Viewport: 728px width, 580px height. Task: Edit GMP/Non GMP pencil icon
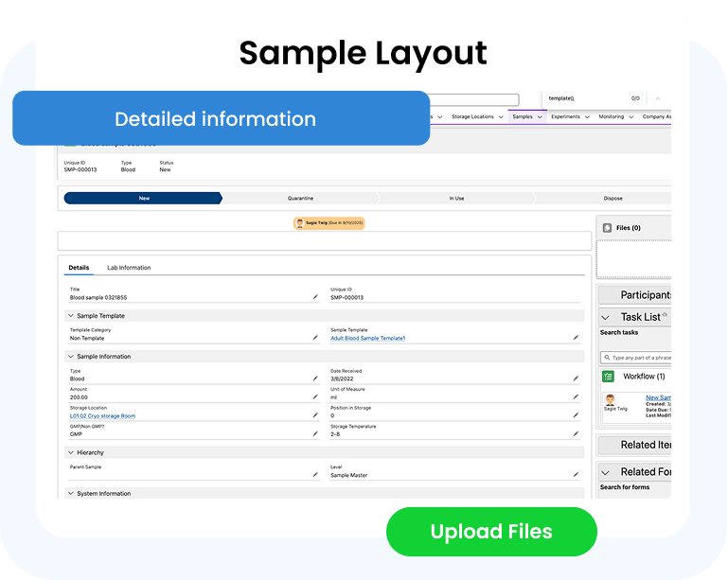(x=315, y=434)
